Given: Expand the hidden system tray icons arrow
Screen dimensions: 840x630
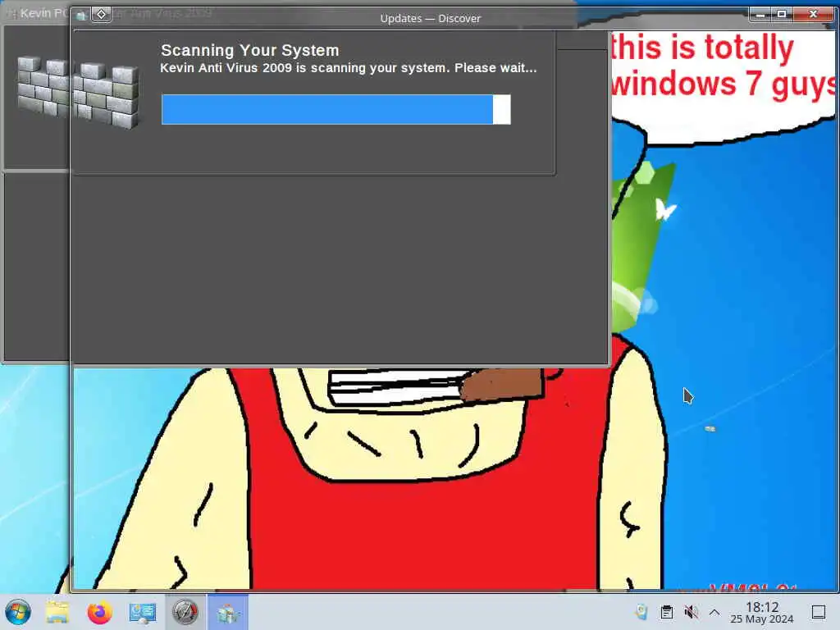Looking at the screenshot, I should click(x=714, y=612).
